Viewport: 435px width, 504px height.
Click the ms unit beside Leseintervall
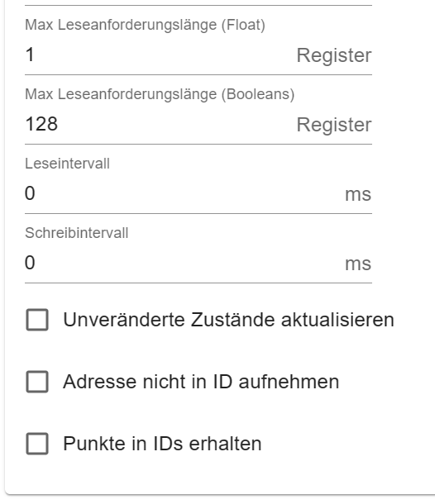(x=358, y=194)
